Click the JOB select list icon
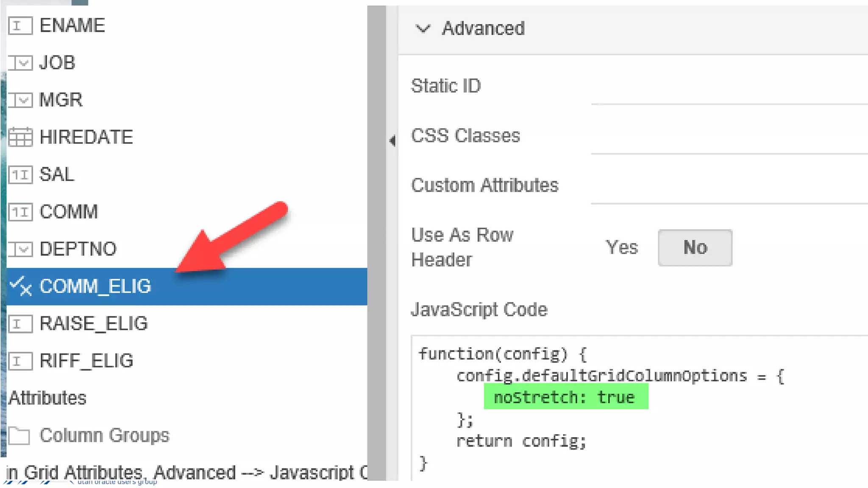Viewport: 868px width, 488px height. coord(20,63)
